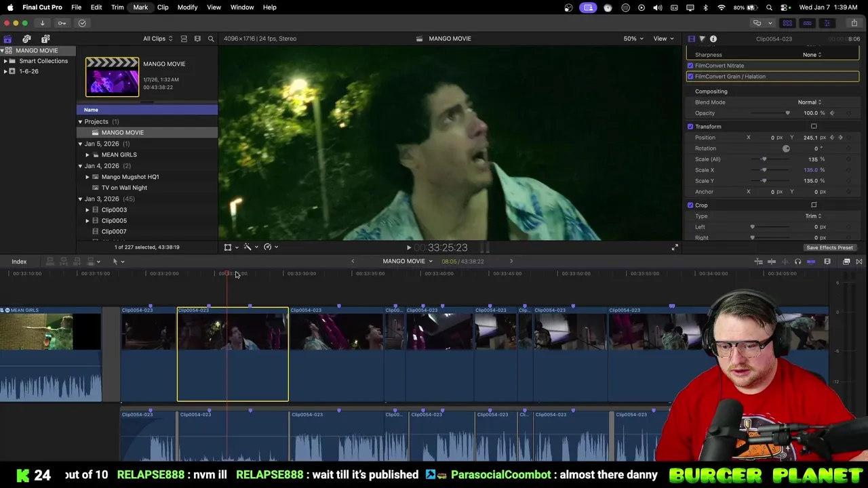Click the Scale (All) slider

coord(771,159)
